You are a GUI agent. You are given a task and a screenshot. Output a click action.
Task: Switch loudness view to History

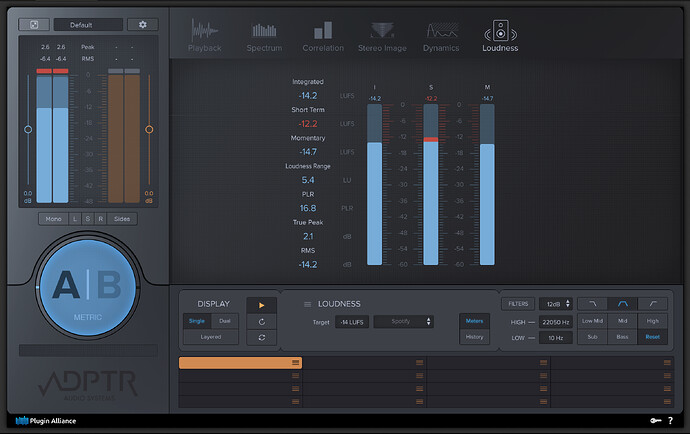(474, 337)
